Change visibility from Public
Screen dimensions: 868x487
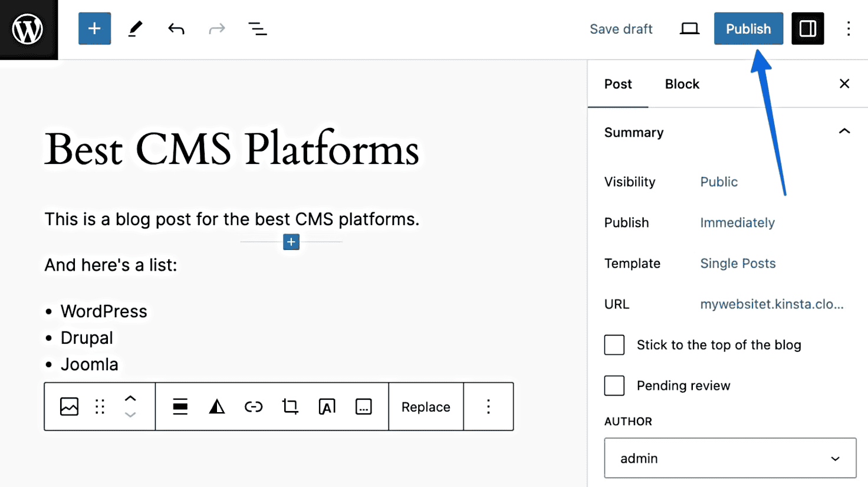pos(719,182)
